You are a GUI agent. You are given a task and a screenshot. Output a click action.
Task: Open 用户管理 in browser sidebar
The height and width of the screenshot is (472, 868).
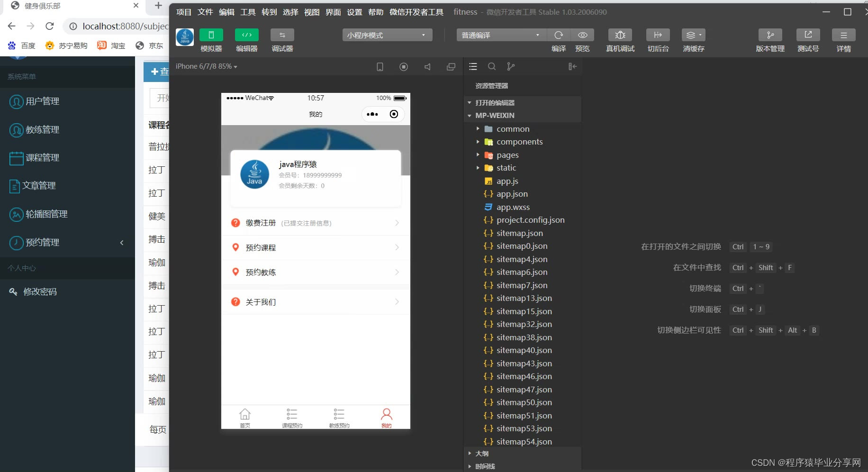coord(67,101)
